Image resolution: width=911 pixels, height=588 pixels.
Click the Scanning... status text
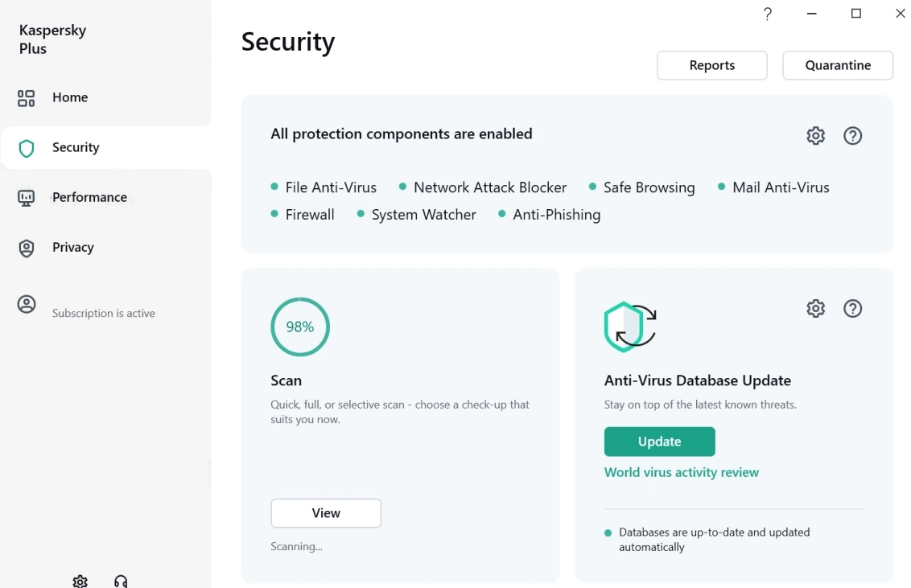tap(296, 547)
